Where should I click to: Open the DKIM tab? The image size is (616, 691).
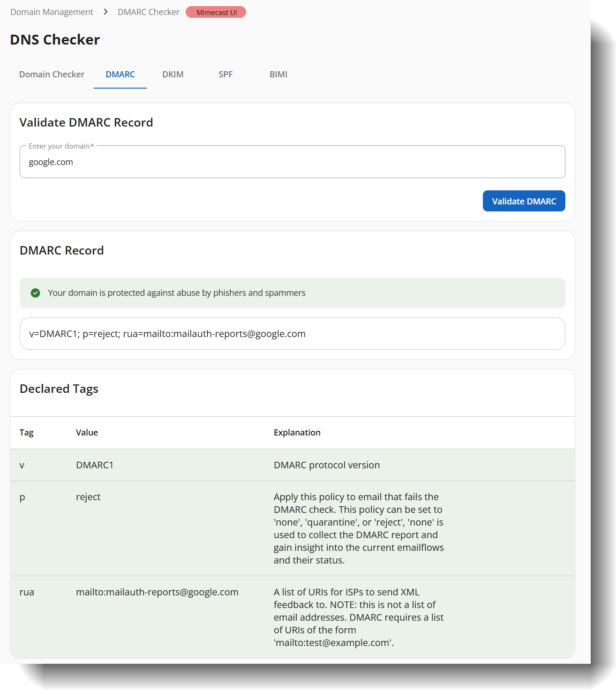173,75
